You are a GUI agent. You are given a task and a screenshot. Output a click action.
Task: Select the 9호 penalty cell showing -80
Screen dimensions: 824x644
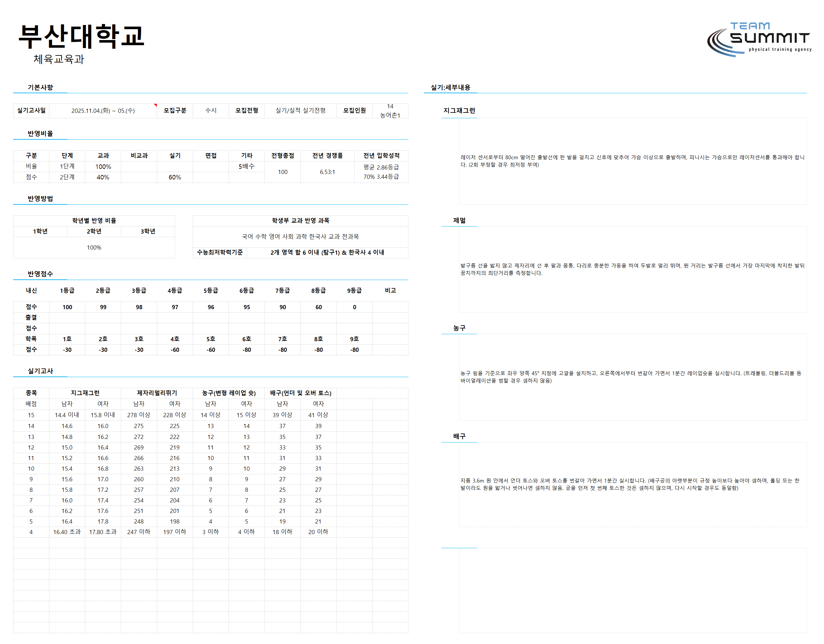click(x=354, y=350)
